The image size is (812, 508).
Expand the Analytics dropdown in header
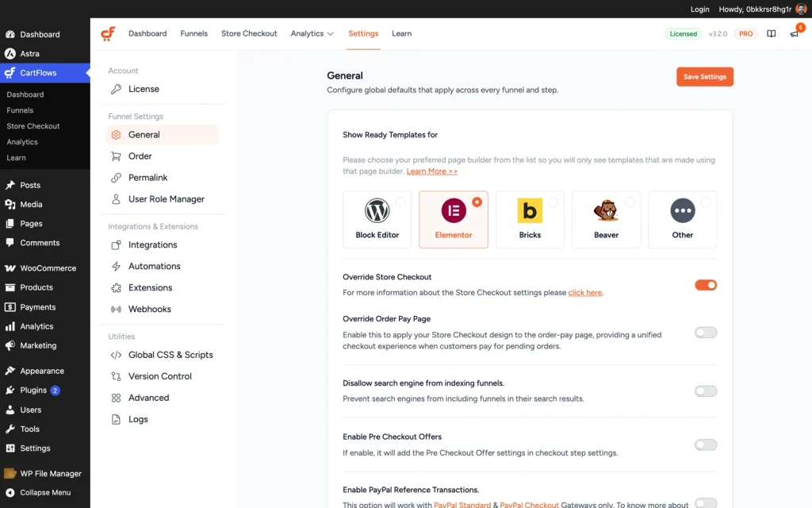tap(312, 33)
